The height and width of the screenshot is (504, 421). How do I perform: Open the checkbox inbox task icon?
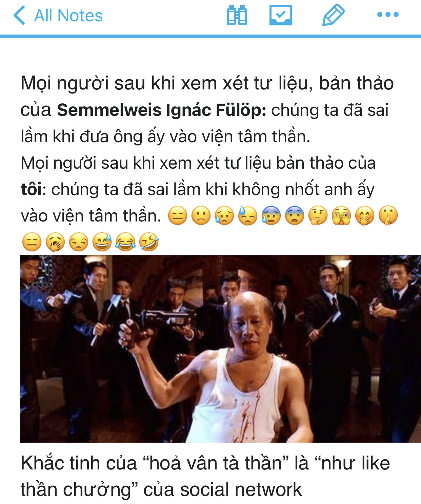281,15
